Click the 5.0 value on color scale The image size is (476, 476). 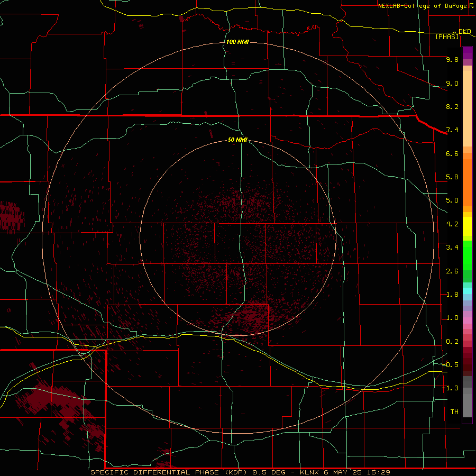pyautogui.click(x=452, y=200)
